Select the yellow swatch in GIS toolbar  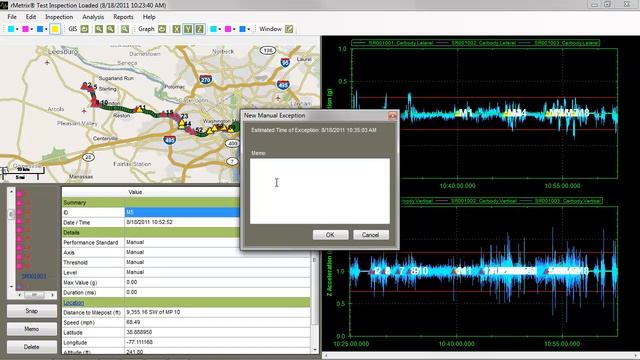point(55,29)
